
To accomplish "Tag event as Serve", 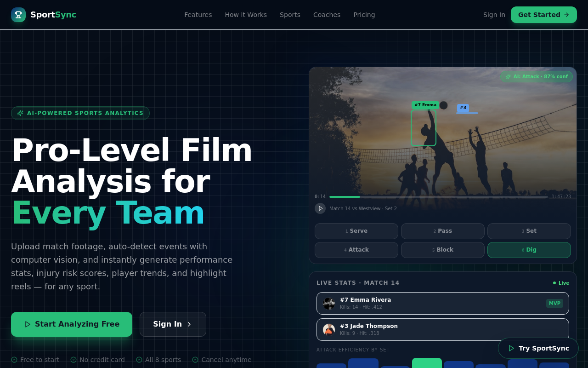I will pos(356,231).
